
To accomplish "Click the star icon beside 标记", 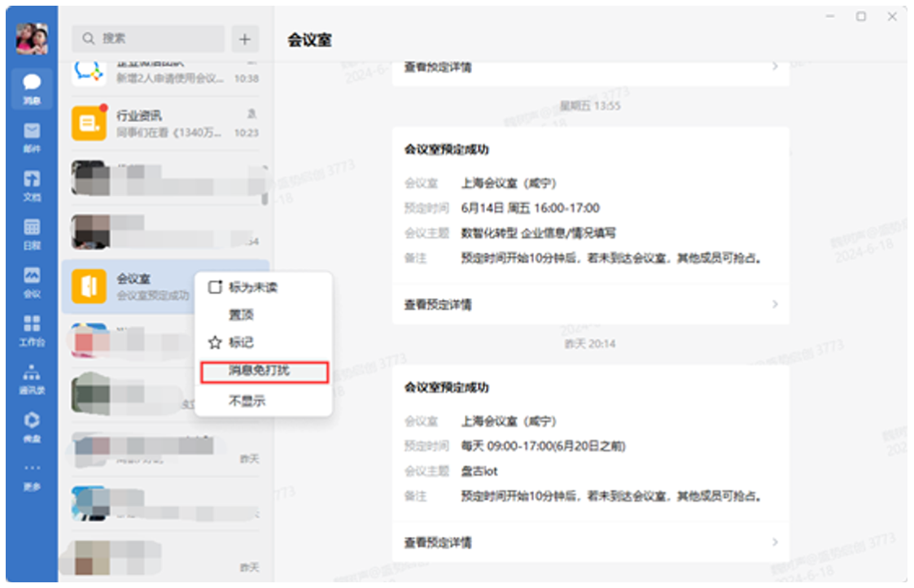I will [215, 342].
